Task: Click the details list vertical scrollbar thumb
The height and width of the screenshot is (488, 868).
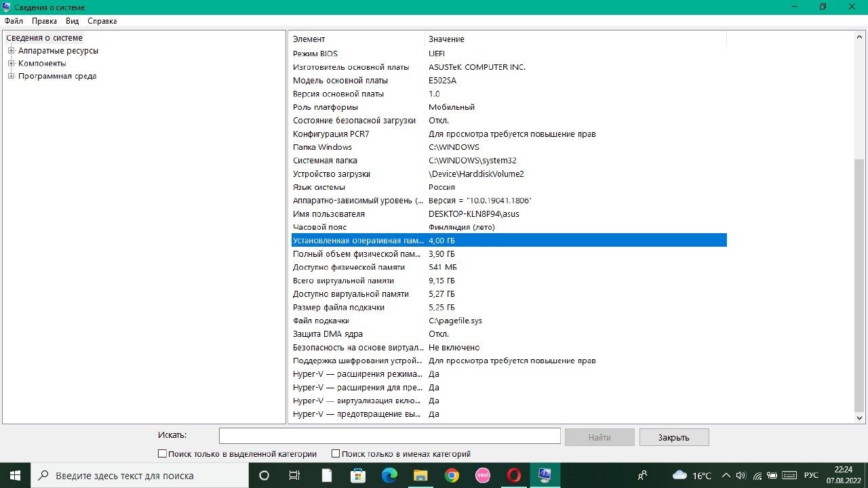Action: (x=859, y=285)
